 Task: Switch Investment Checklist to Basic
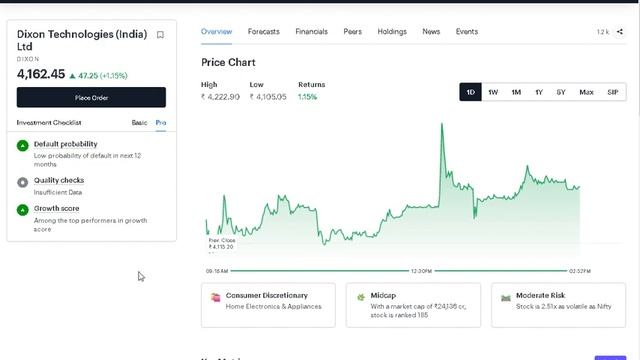pos(139,122)
